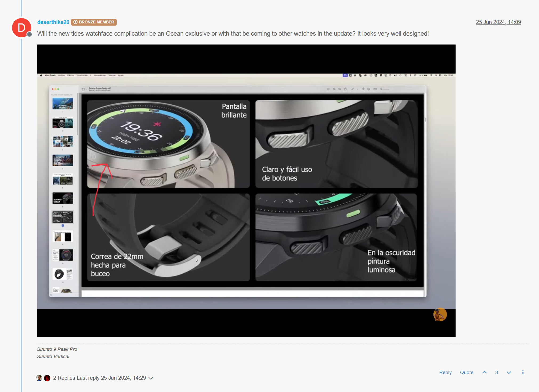Screen dimensions: 539x392
Task: Click the Quote link
Action: (466, 372)
